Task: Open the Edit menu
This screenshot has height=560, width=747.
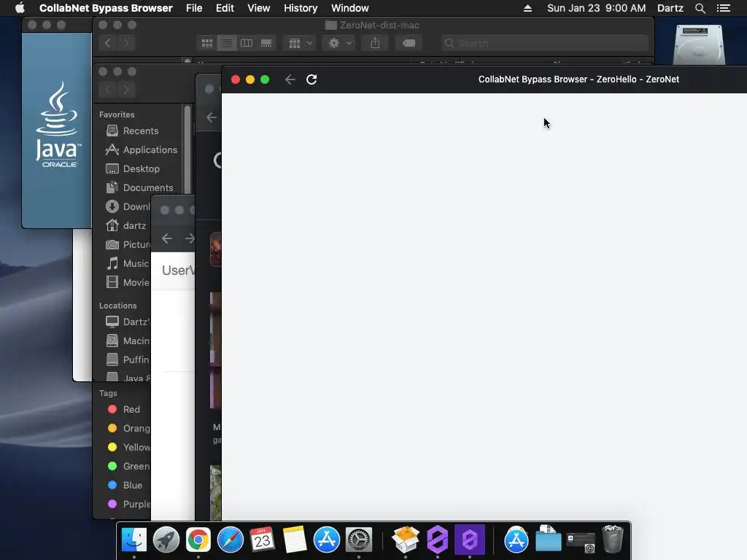Action: point(225,8)
